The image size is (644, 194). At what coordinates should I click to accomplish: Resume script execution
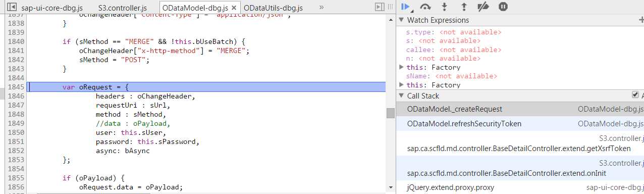405,7
